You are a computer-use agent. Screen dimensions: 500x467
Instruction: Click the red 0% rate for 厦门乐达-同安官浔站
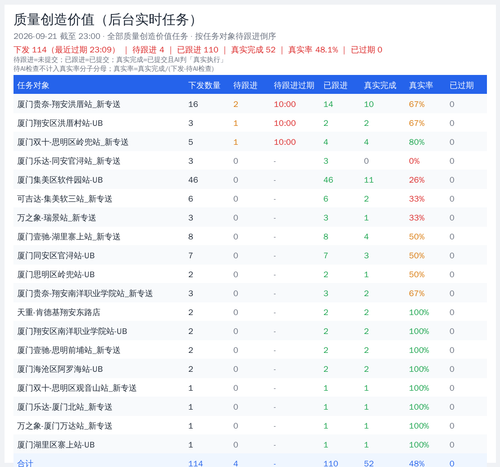pyautogui.click(x=414, y=161)
